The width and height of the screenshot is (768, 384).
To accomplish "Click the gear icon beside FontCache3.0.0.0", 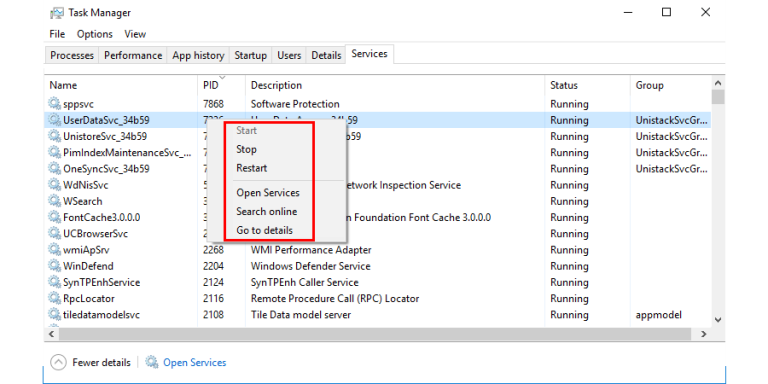I will [x=54, y=217].
